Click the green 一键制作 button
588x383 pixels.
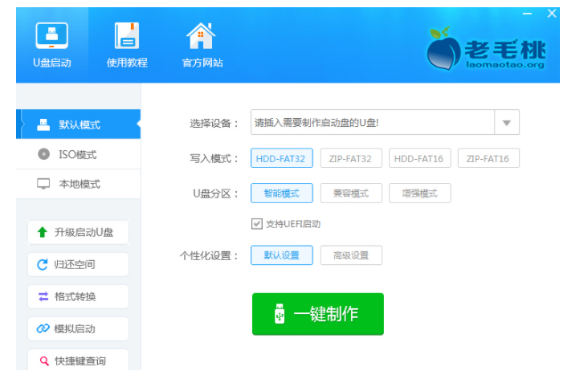pyautogui.click(x=318, y=314)
